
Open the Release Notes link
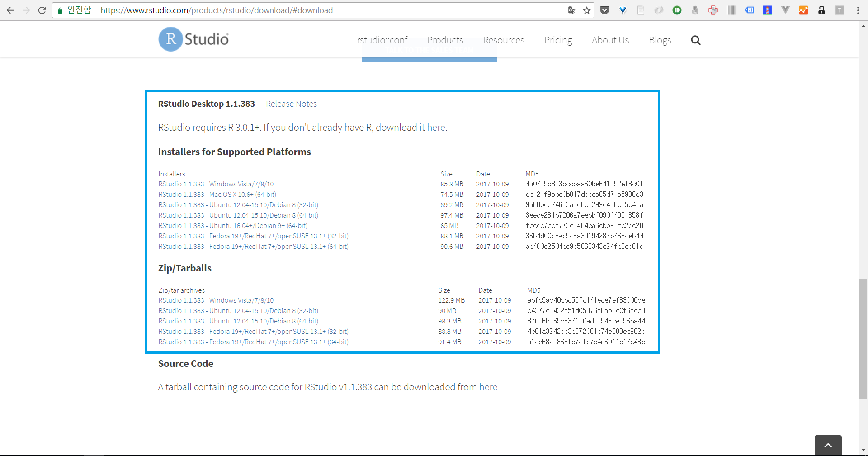291,104
